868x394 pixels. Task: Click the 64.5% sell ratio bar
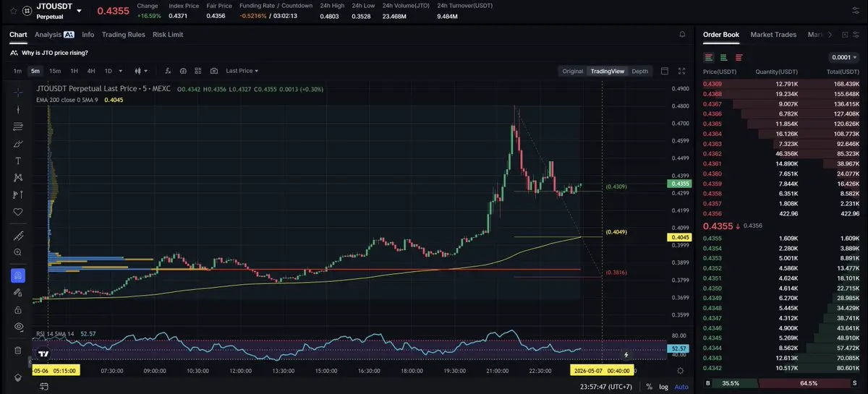(809, 383)
